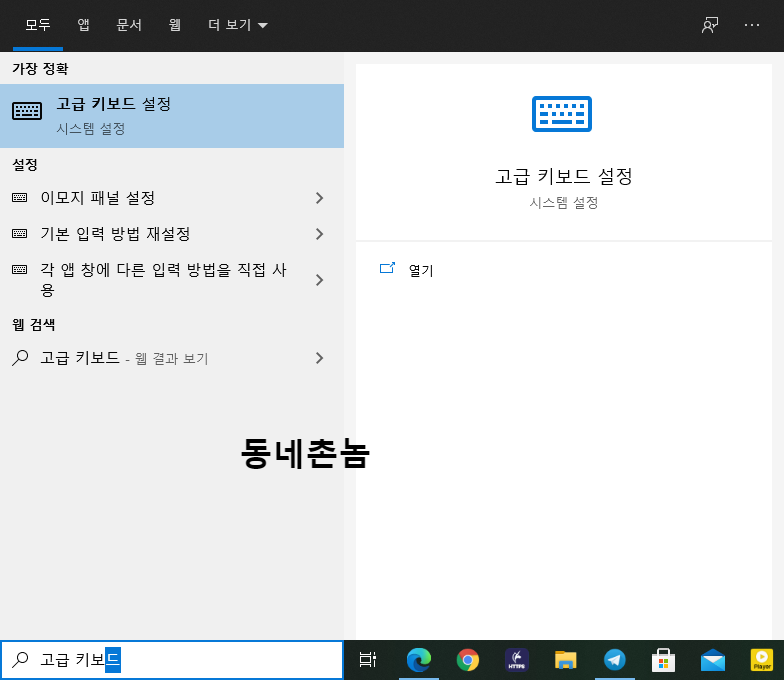Click the 가장 정확 section heading
Image resolution: width=784 pixels, height=680 pixels.
(40, 68)
